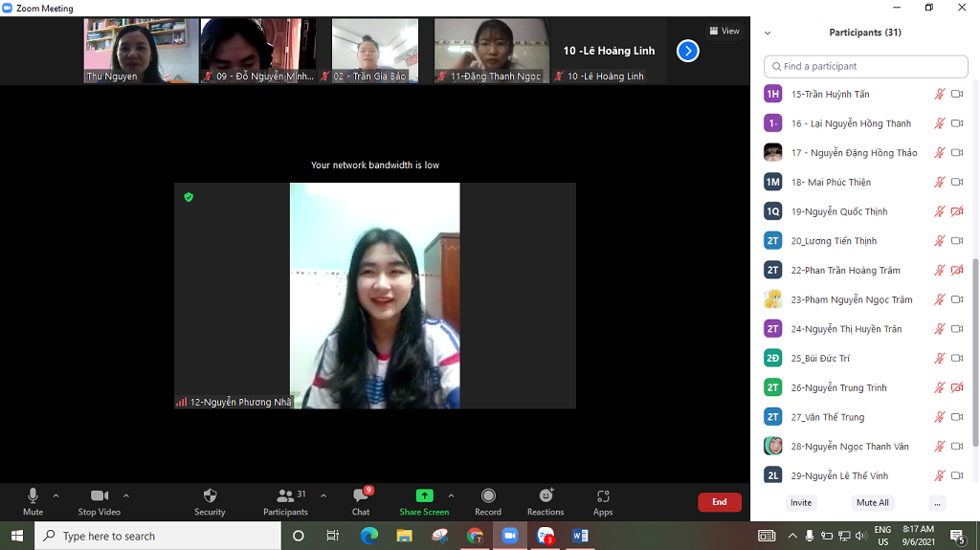The image size is (980, 550).
Task: Expand video options arrow beside Stop Video
Action: tap(126, 495)
